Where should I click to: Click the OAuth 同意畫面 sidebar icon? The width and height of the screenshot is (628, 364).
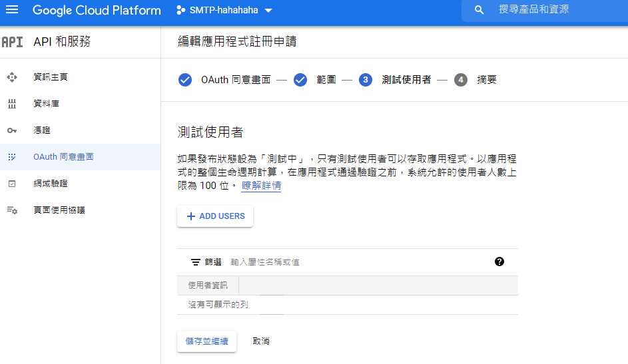[x=12, y=157]
